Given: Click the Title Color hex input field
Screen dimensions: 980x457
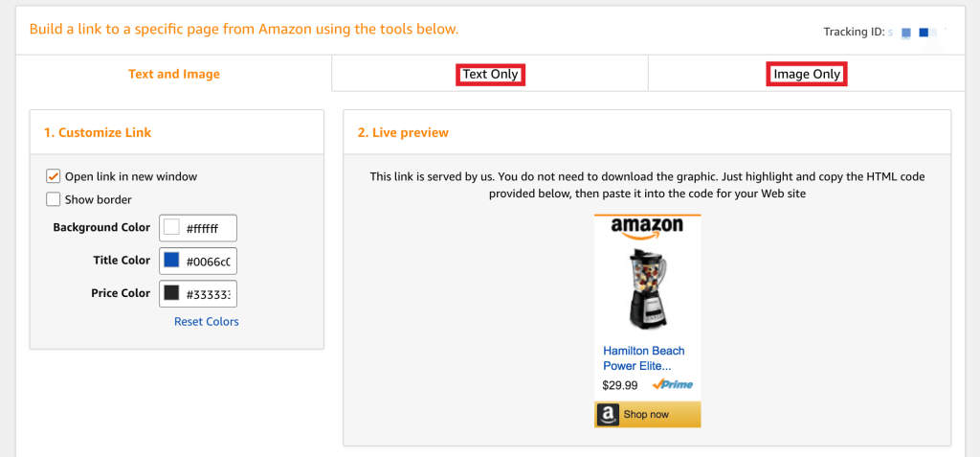Looking at the screenshot, I should point(210,261).
